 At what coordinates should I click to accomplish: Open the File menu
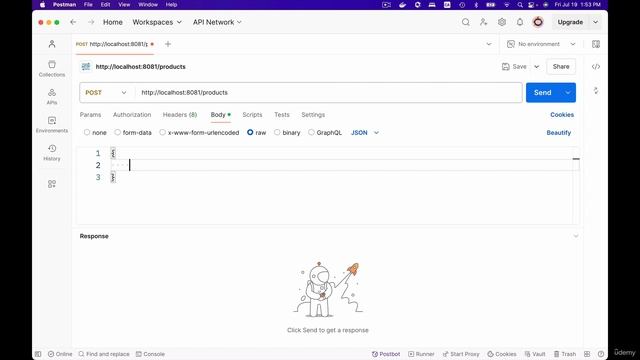(88, 4)
